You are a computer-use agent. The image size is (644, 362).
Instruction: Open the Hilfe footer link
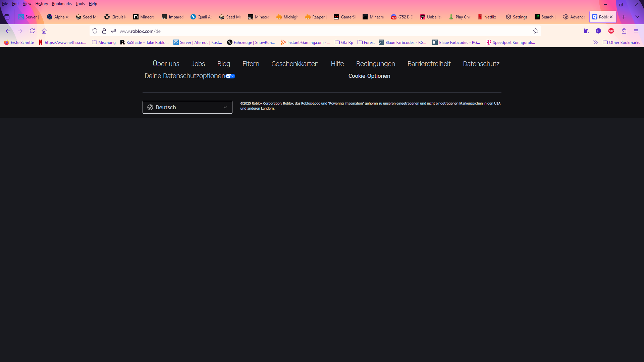[x=337, y=64]
